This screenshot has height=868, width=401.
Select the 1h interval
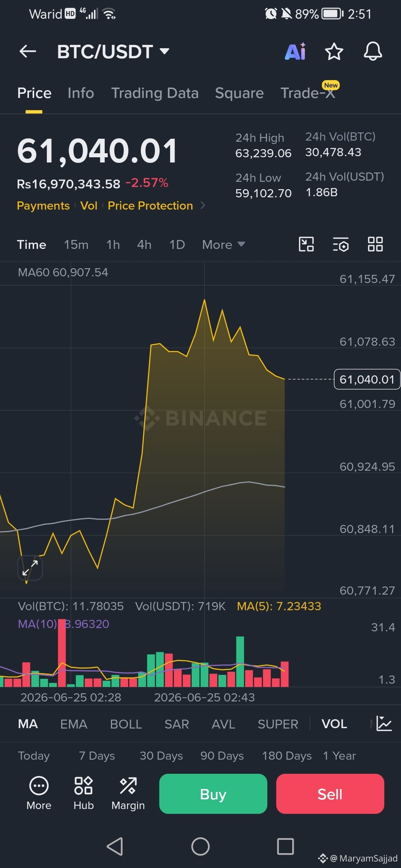113,244
